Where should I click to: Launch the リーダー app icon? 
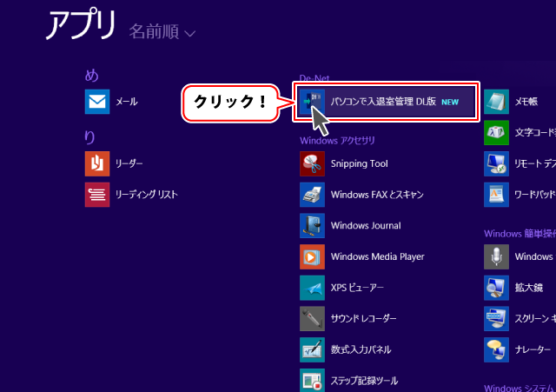(97, 163)
